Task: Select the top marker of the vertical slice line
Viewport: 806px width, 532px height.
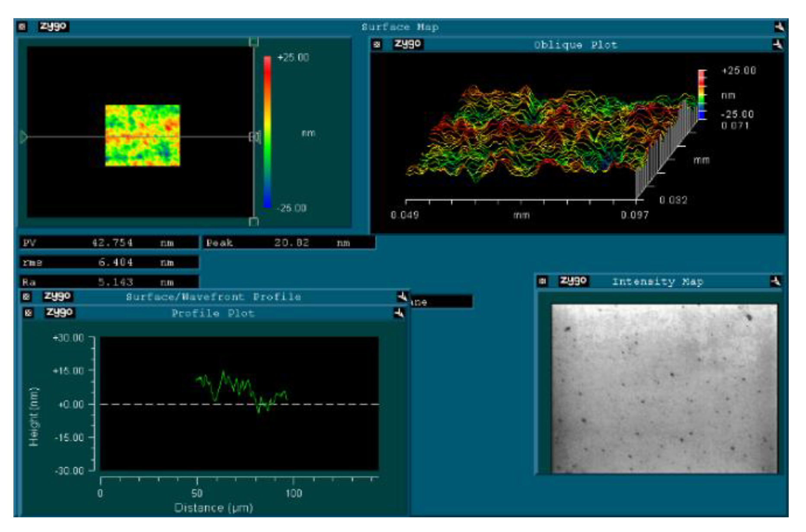Action: [x=254, y=41]
